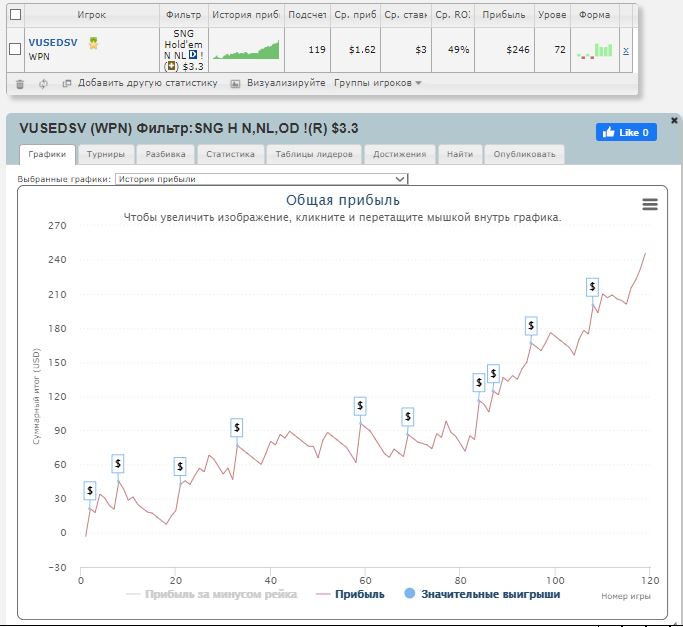Click the refresh icon beside the trash icon

pos(43,84)
